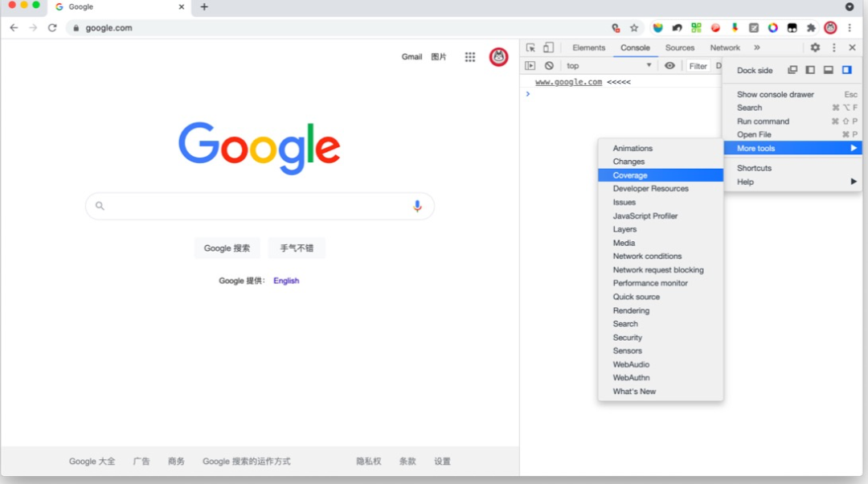Open Search in More tools submenu
The height and width of the screenshot is (484, 868).
[x=661, y=324]
